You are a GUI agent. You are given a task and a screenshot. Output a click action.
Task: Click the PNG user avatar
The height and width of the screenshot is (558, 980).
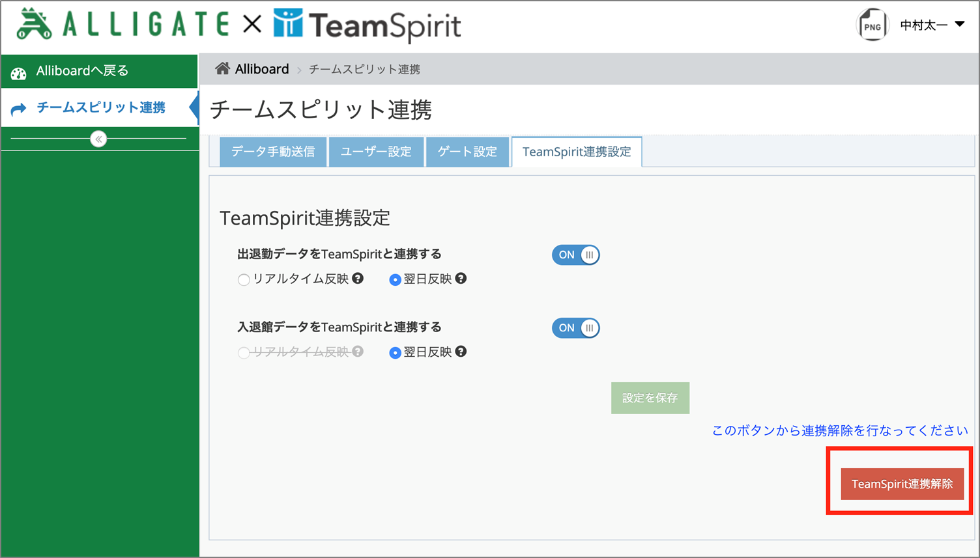872,25
